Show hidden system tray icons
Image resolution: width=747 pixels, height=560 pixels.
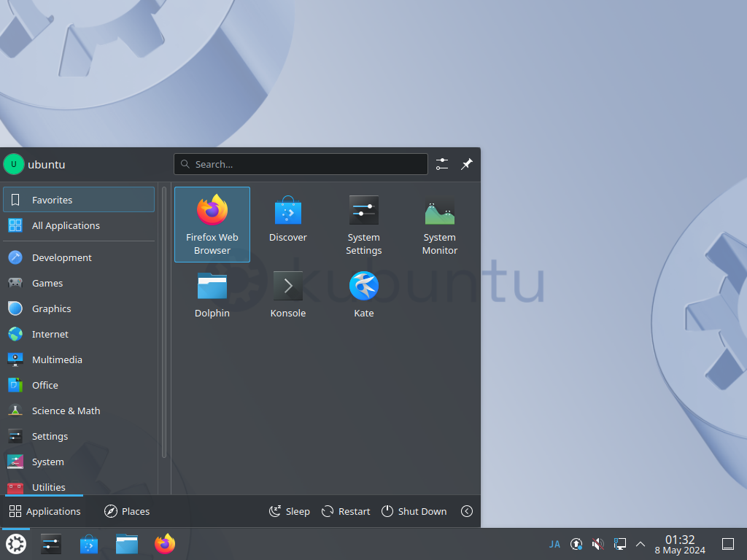640,544
